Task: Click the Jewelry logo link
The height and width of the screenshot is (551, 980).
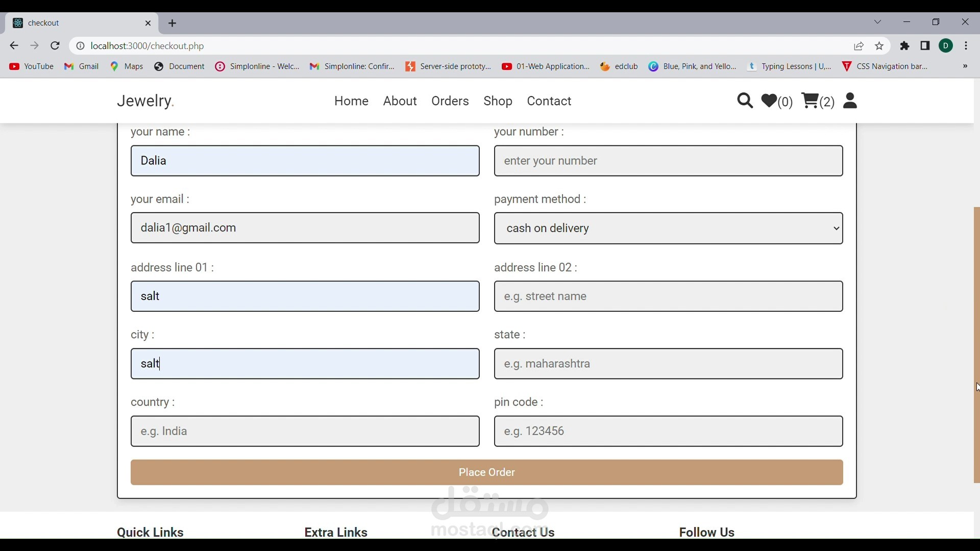Action: click(x=145, y=101)
